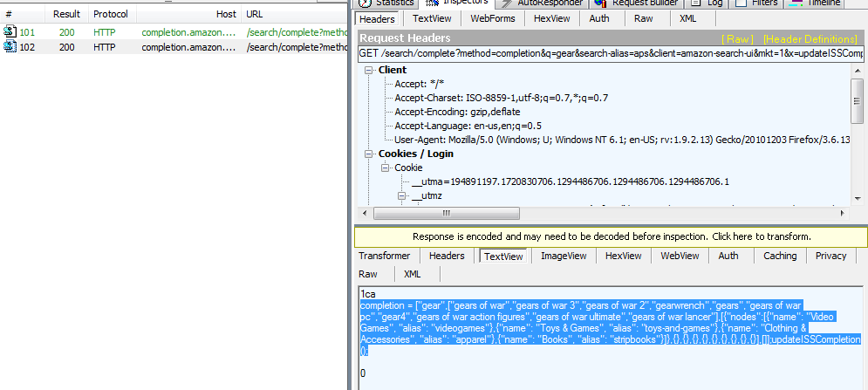Click the headers tree scroll-up arrow
Image resolution: width=868 pixels, height=390 pixels.
click(857, 71)
